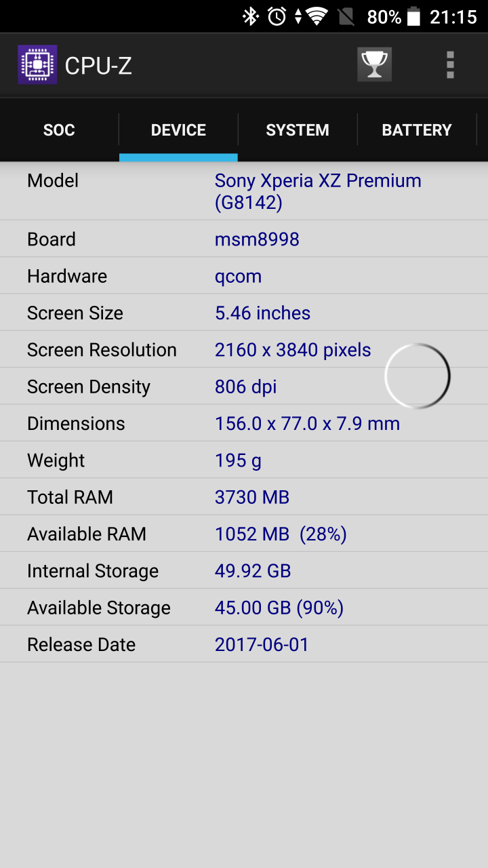Viewport: 488px width, 868px height.
Task: Tap the Release Date row
Action: (244, 644)
